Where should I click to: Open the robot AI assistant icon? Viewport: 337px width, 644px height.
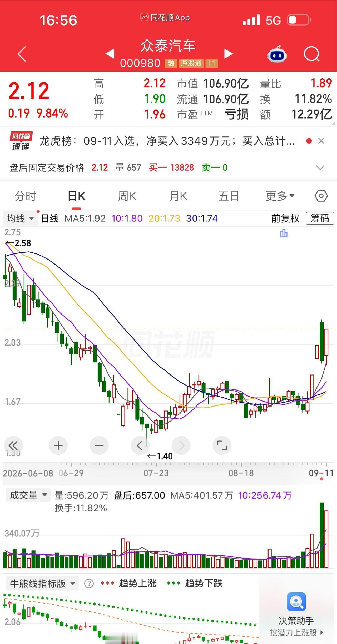277,54
